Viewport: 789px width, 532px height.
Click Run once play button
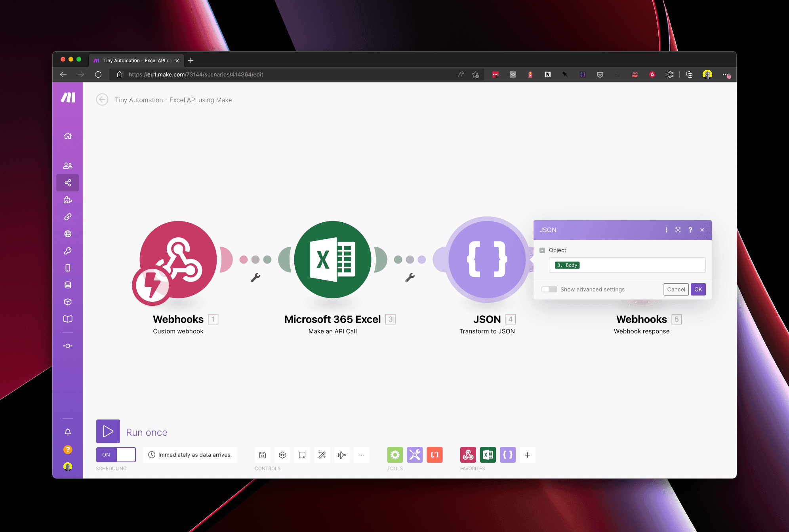(108, 431)
